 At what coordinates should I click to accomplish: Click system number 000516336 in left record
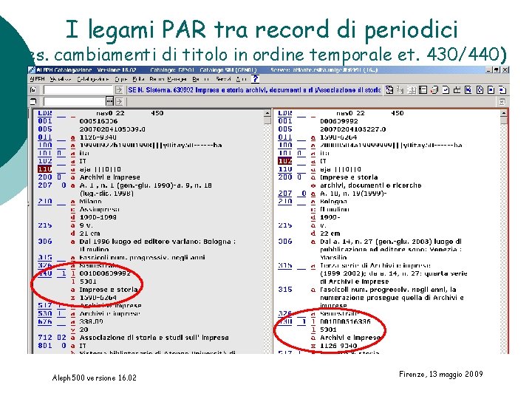coord(98,121)
